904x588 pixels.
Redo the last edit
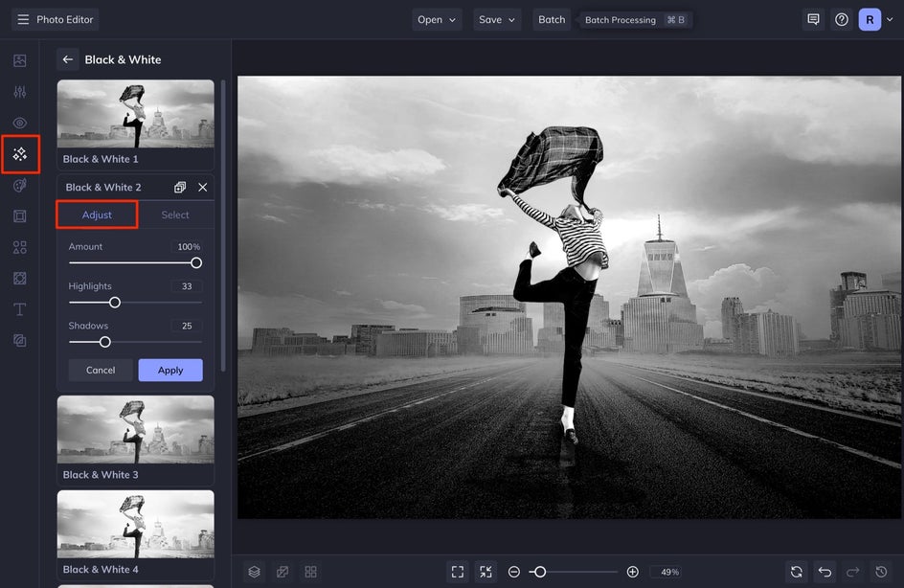pos(852,572)
